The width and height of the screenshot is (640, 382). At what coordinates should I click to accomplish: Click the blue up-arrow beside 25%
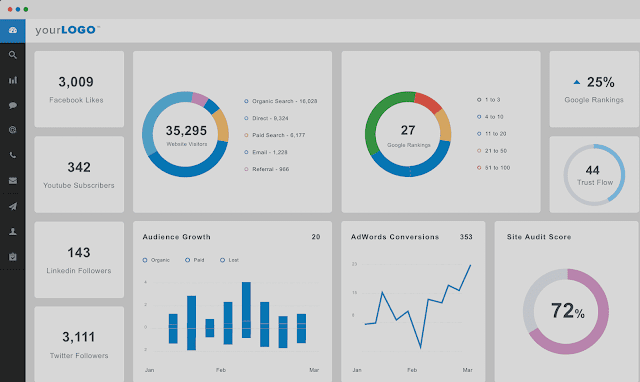576,82
